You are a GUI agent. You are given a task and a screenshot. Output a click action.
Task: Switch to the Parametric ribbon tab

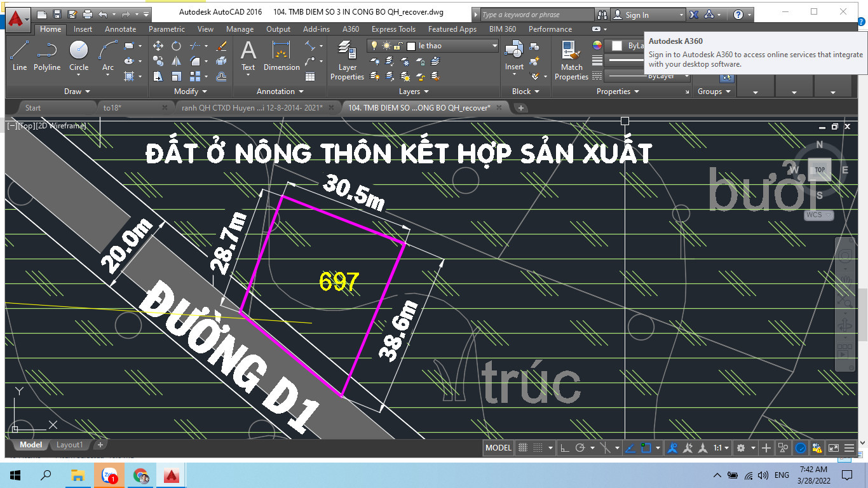pos(166,29)
